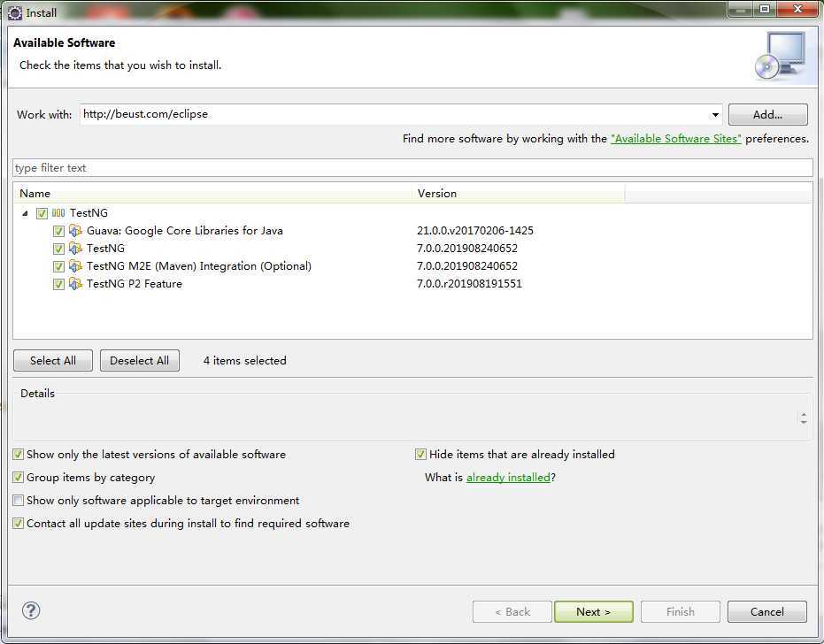This screenshot has width=824, height=644.
Task: Click the Cancel button
Action: point(767,612)
